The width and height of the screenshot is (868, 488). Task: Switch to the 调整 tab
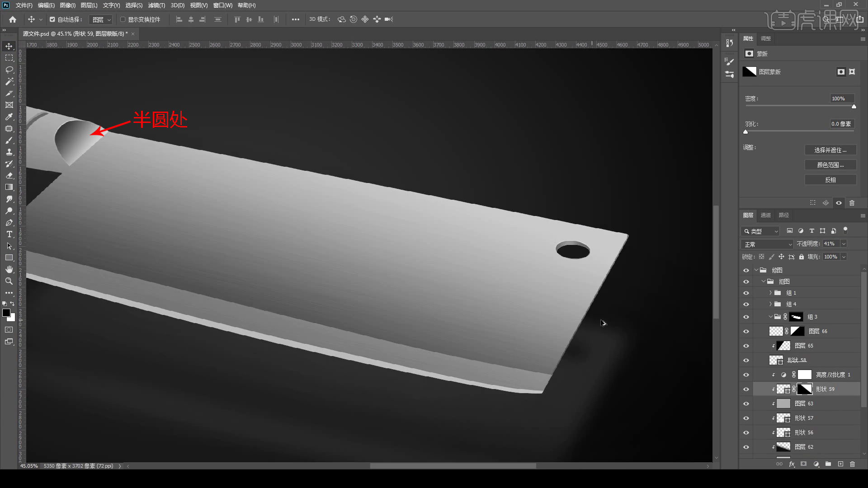(x=766, y=38)
